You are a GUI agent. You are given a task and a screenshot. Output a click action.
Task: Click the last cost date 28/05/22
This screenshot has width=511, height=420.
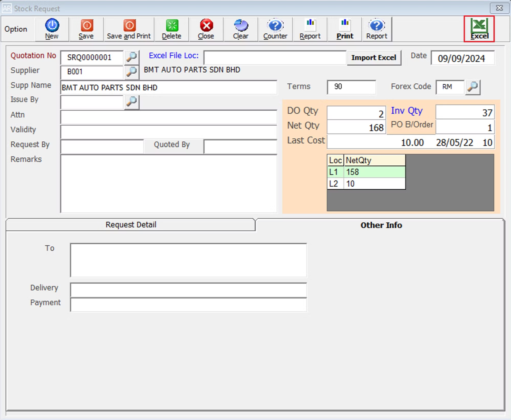454,142
